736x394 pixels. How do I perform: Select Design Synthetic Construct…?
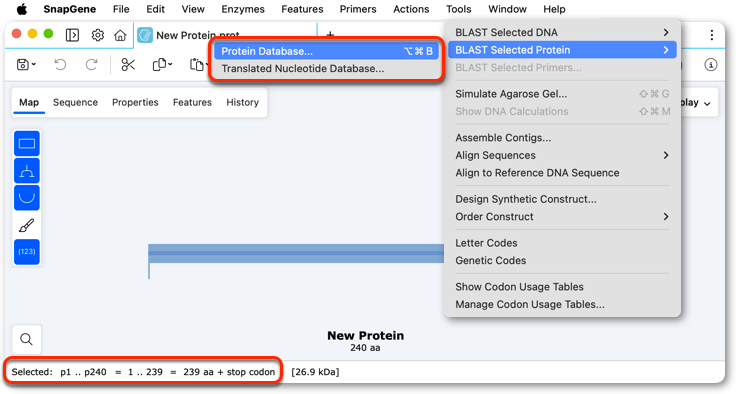562,199
